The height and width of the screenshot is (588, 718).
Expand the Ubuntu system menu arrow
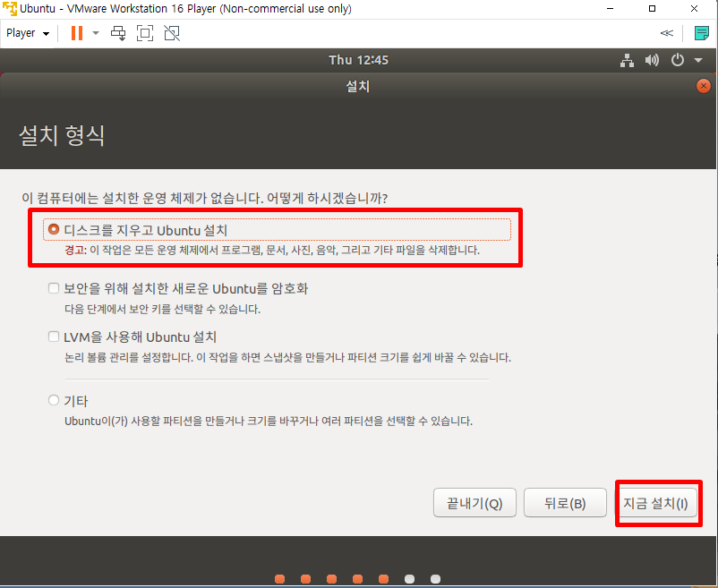point(698,60)
